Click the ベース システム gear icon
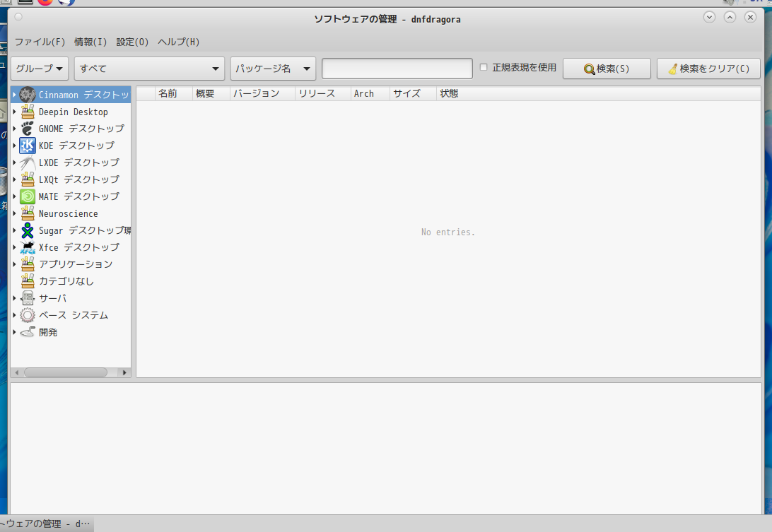The height and width of the screenshot is (532, 772). click(28, 315)
